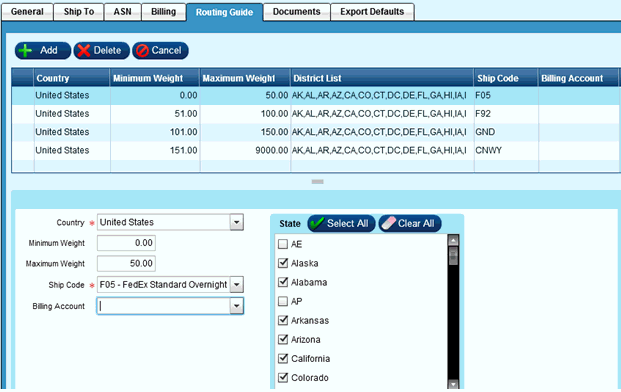
Task: Sort by the Country column header
Action: pos(72,78)
